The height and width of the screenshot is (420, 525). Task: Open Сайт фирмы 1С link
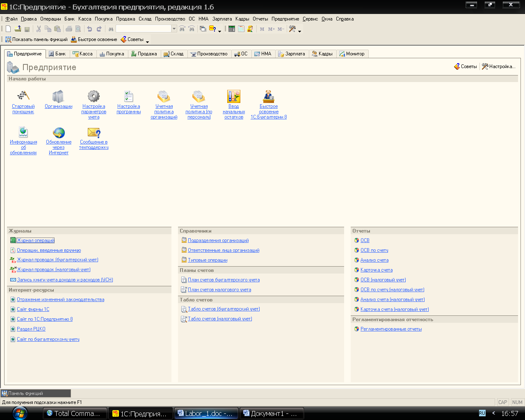point(33,309)
